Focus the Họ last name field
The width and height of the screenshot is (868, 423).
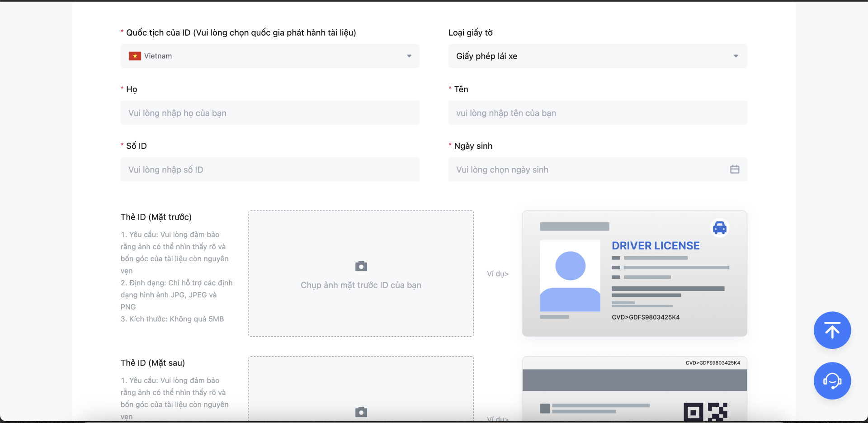270,113
